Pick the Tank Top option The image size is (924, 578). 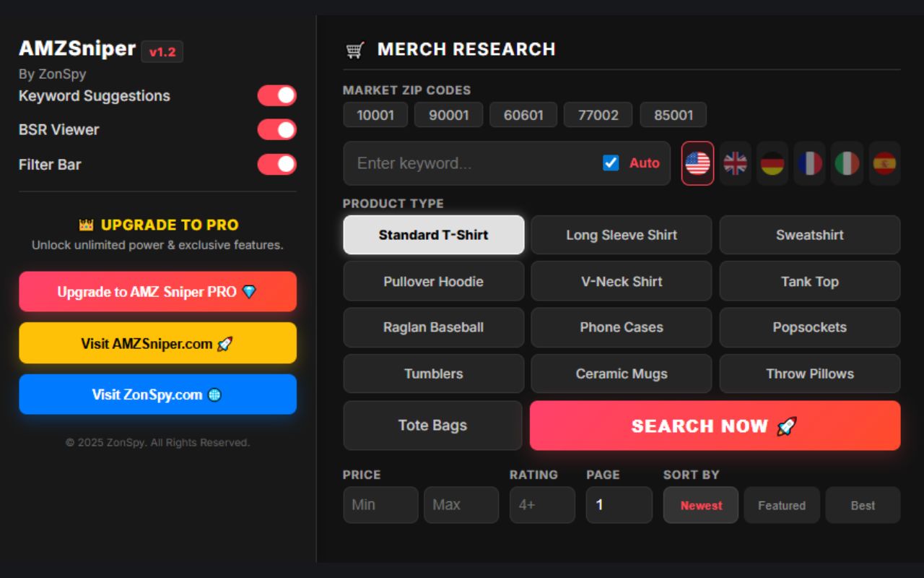coord(810,281)
